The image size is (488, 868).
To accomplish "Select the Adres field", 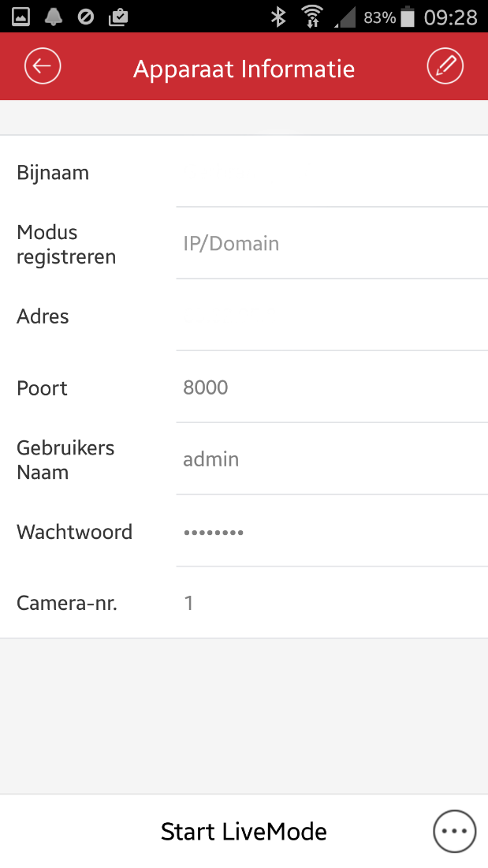I will click(x=332, y=316).
